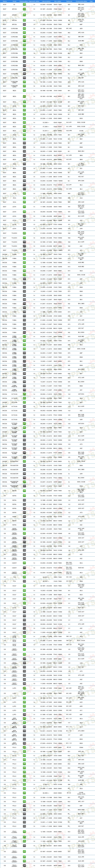Click the PB fuel icon in the CORDOBA VARIO 1.6 row

coord(24,86)
